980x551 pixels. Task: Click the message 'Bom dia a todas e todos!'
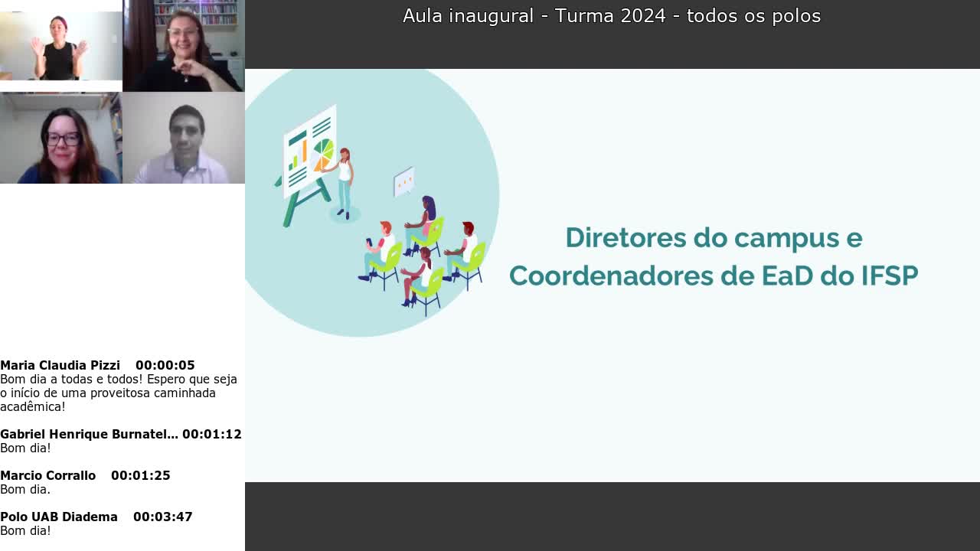click(72, 379)
